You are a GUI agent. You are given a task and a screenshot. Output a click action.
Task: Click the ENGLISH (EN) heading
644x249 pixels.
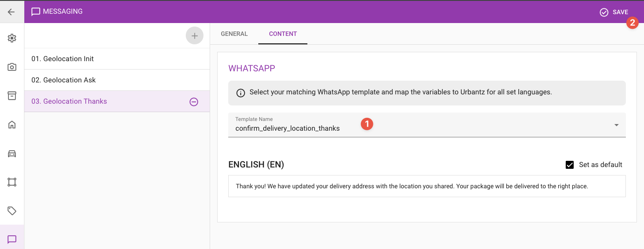click(256, 165)
